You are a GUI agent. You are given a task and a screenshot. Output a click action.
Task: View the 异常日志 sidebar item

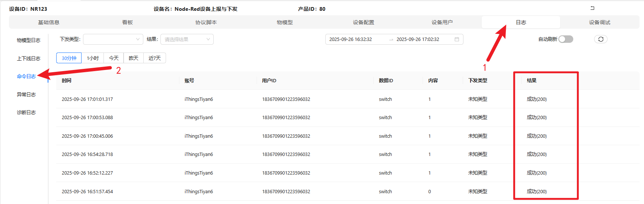[x=26, y=95]
